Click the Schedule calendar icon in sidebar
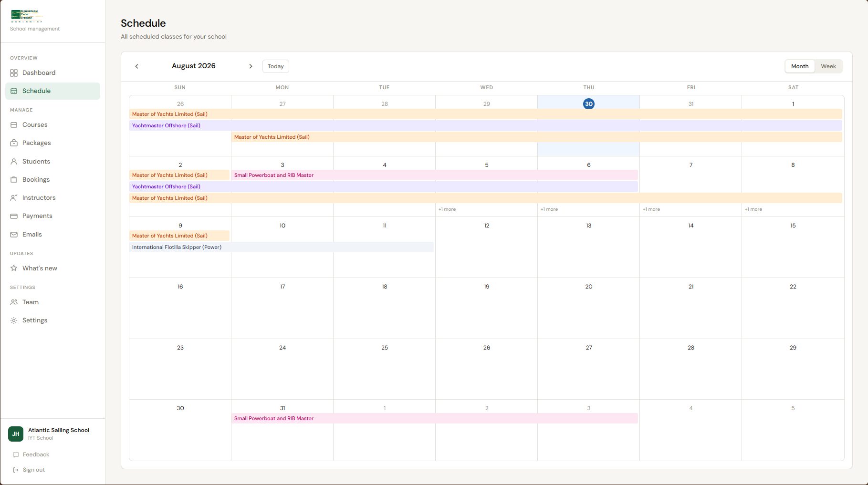 [14, 91]
